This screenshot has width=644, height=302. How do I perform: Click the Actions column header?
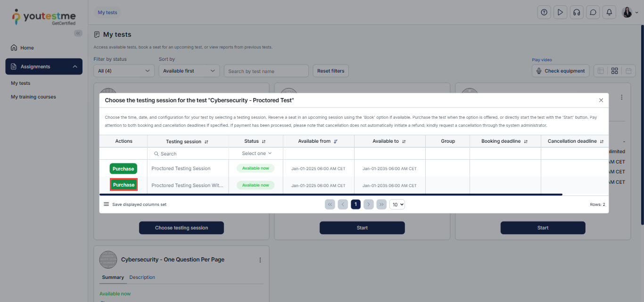pyautogui.click(x=124, y=141)
